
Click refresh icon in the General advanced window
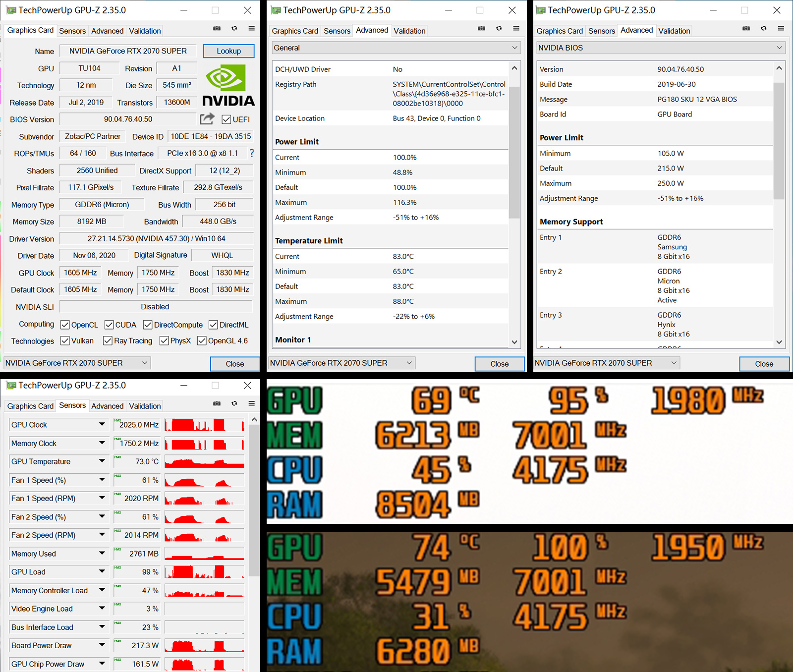tap(499, 29)
